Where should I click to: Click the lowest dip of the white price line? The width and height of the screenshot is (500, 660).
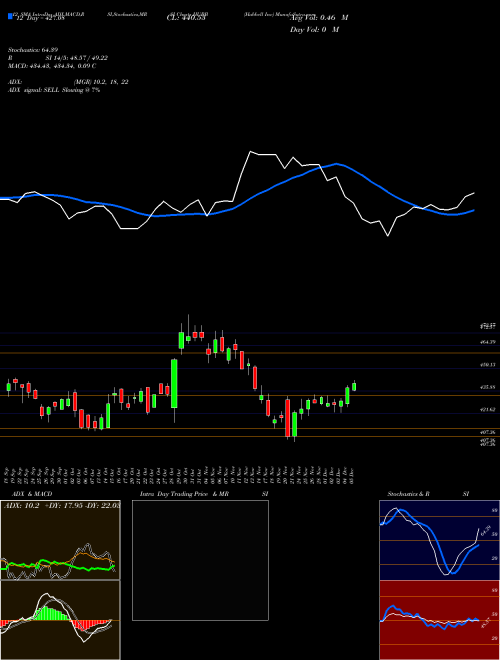click(388, 235)
